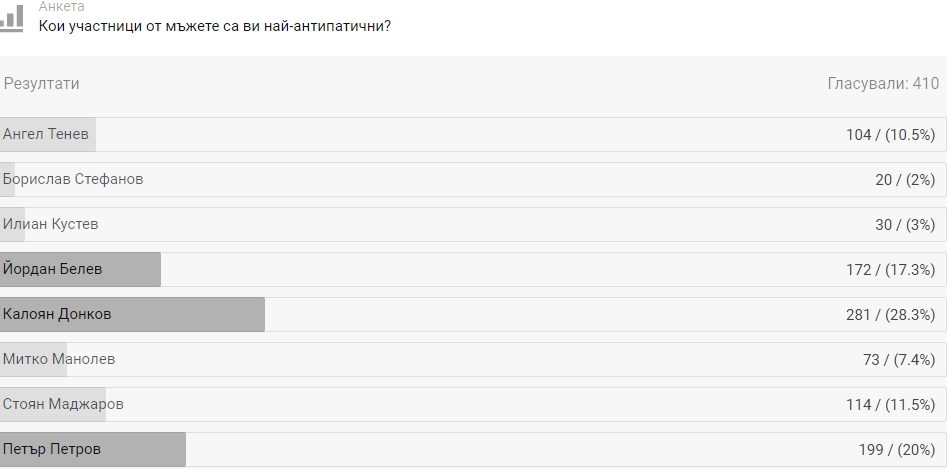Viewport: 947px width, 469px height.
Task: Click the Резултати header label
Action: 42,83
